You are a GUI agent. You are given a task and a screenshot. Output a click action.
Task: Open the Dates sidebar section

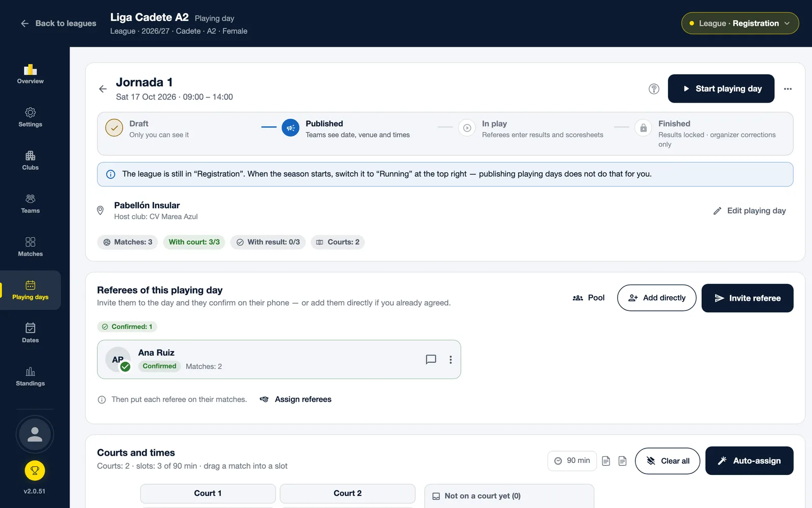coord(30,333)
